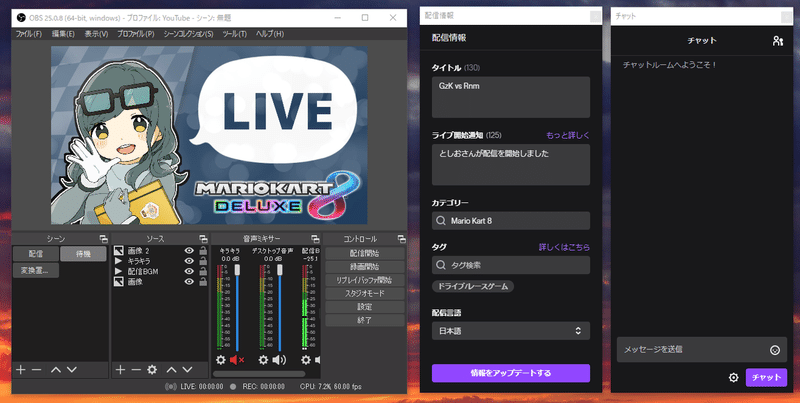Select the 変換置... scene

36,270
